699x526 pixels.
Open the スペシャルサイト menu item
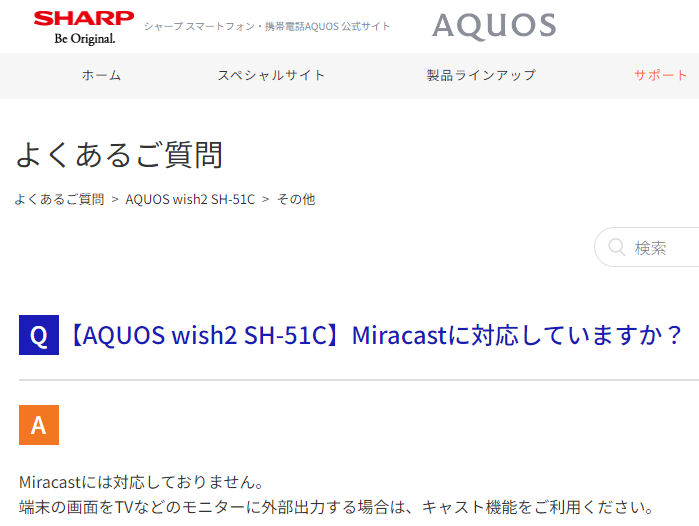point(271,75)
